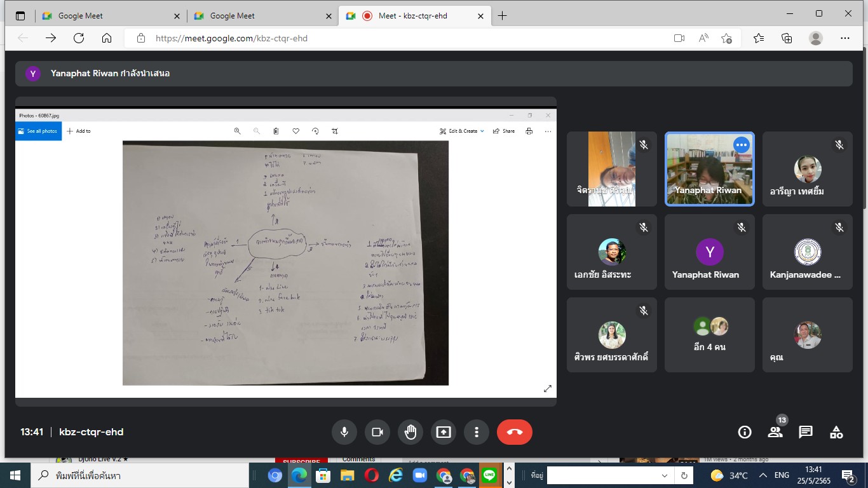Click the browser address bar URL

231,38
